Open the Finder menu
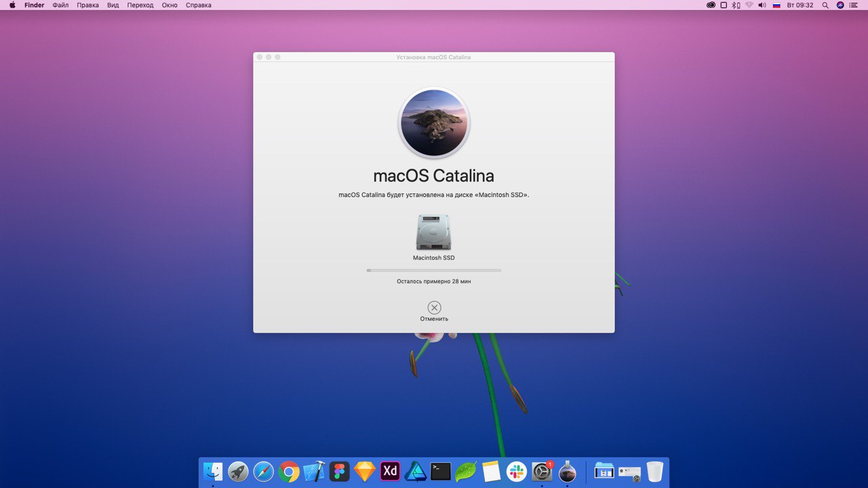This screenshot has height=488, width=868. pyautogui.click(x=35, y=5)
